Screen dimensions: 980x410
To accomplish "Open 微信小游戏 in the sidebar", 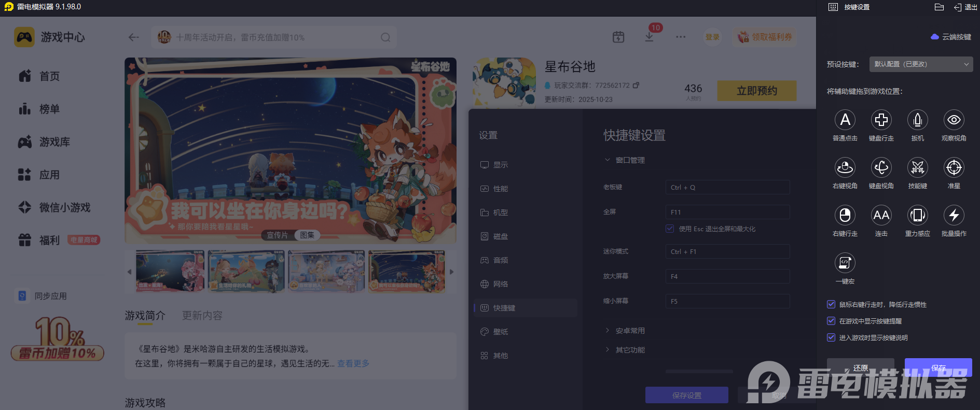I will (54, 207).
